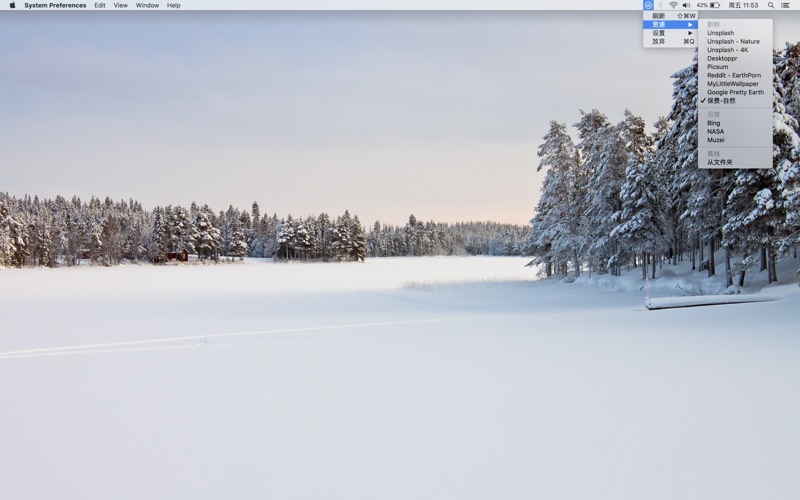The height and width of the screenshot is (500, 800).
Task: Open the Window menu
Action: pos(147,5)
